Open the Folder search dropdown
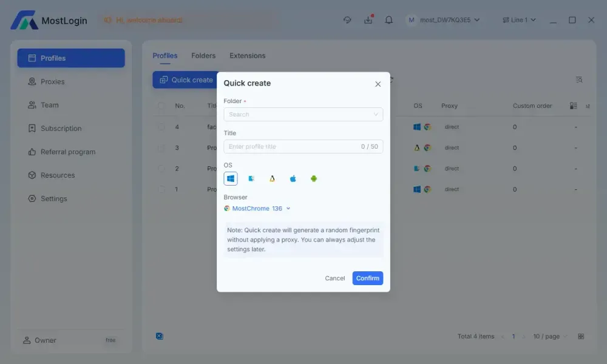The image size is (607, 364). point(303,115)
